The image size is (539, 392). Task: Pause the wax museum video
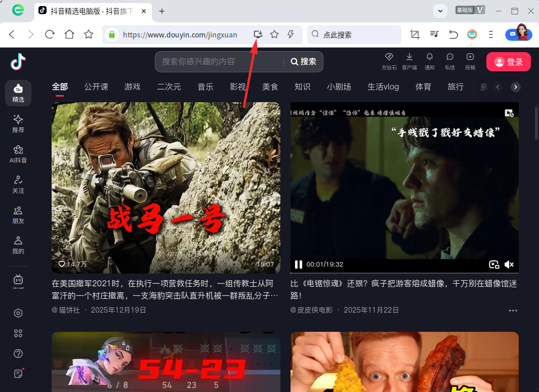click(x=299, y=264)
